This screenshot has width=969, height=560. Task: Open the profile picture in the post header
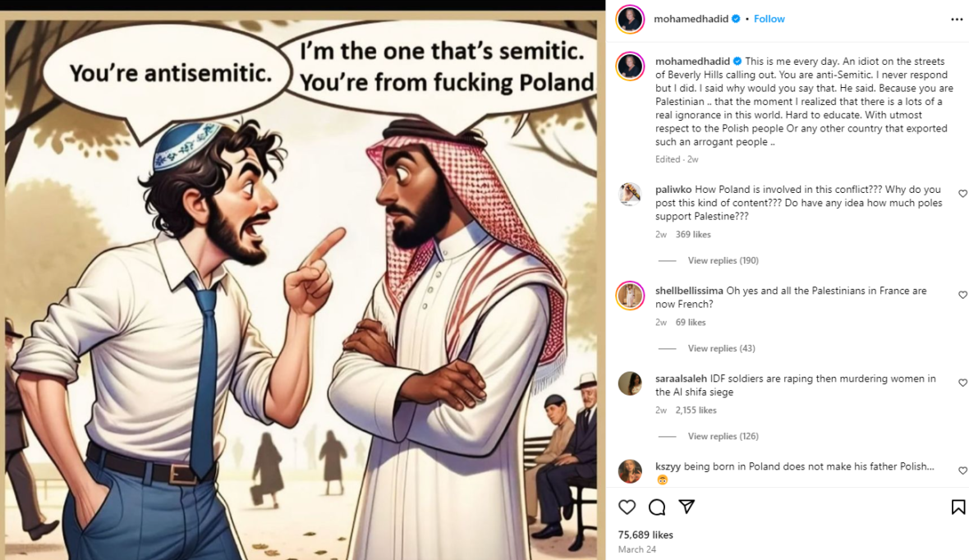tap(630, 19)
